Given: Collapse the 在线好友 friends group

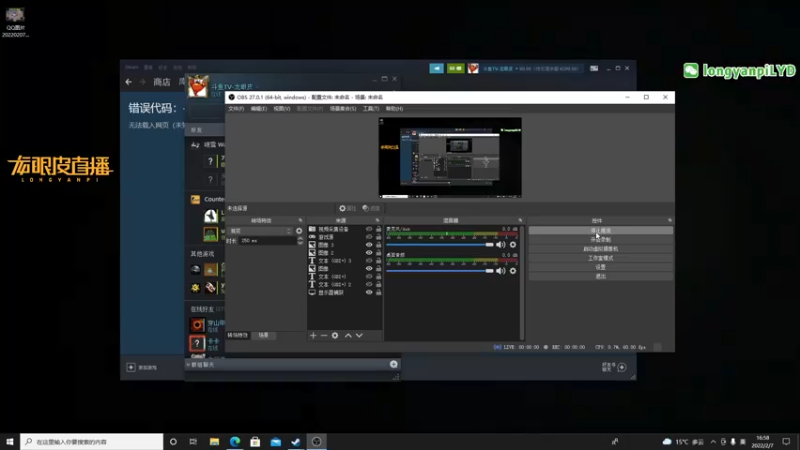Looking at the screenshot, I should 202,309.
